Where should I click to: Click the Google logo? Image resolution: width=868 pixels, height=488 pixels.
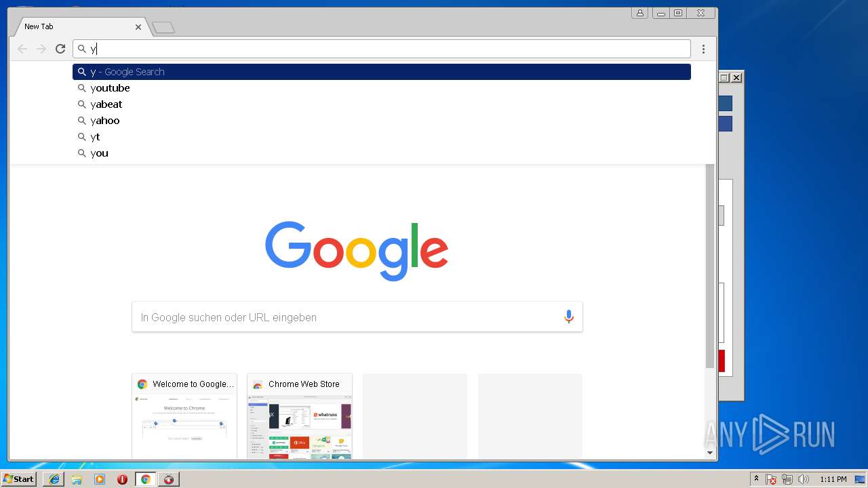pos(357,250)
